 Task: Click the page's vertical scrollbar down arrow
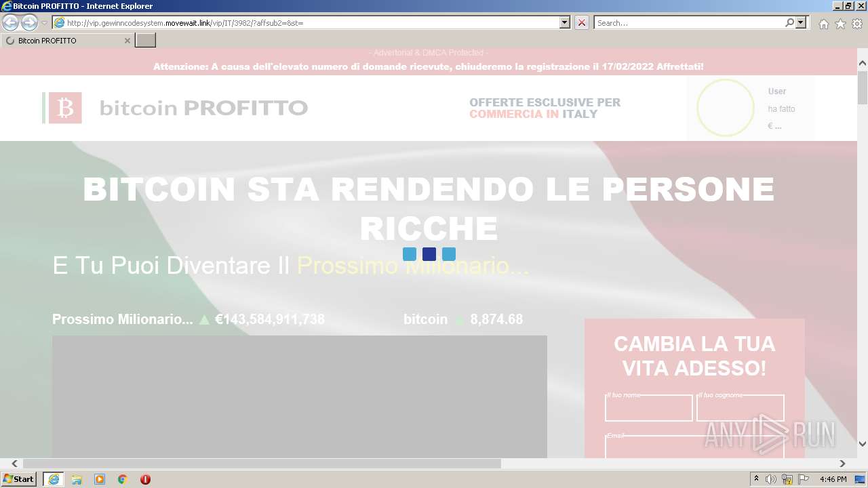pos(863,444)
